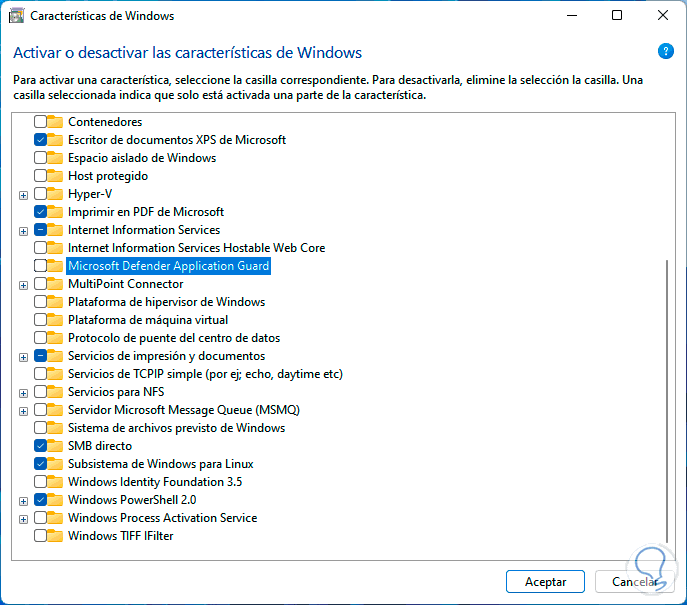687x605 pixels.
Task: Click folder icon beside Windows Identity Foundation 3.5
Action: (x=55, y=481)
